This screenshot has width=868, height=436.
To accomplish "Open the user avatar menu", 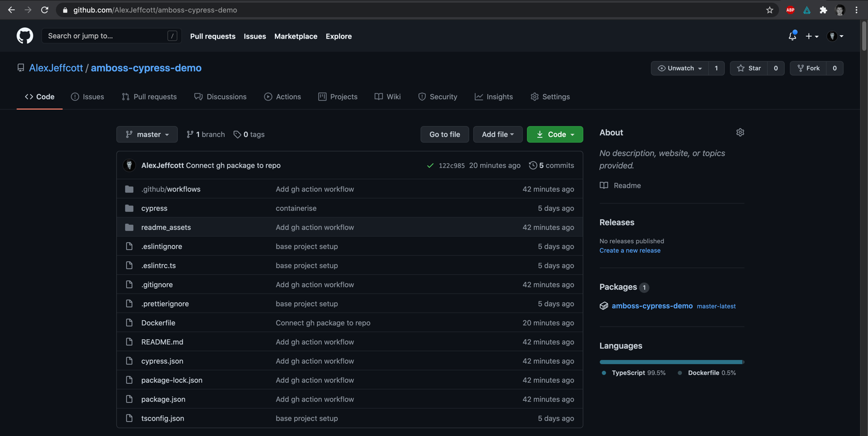I will (835, 36).
